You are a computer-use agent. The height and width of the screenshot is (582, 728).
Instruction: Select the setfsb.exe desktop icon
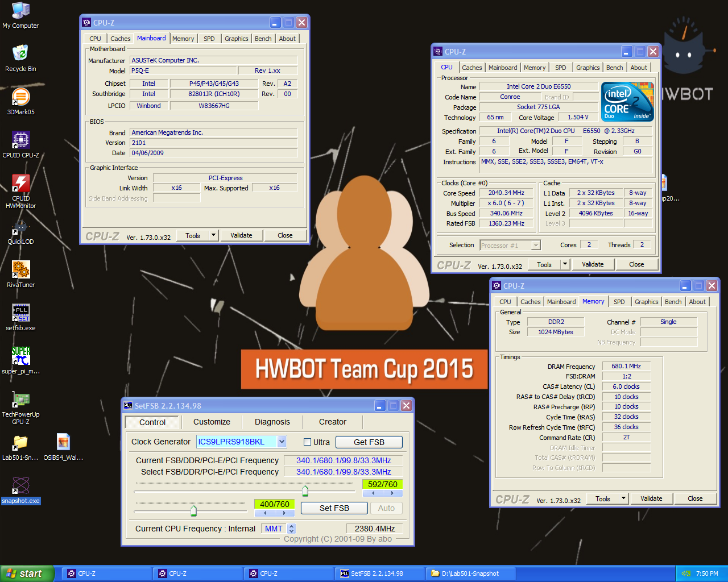tap(20, 318)
